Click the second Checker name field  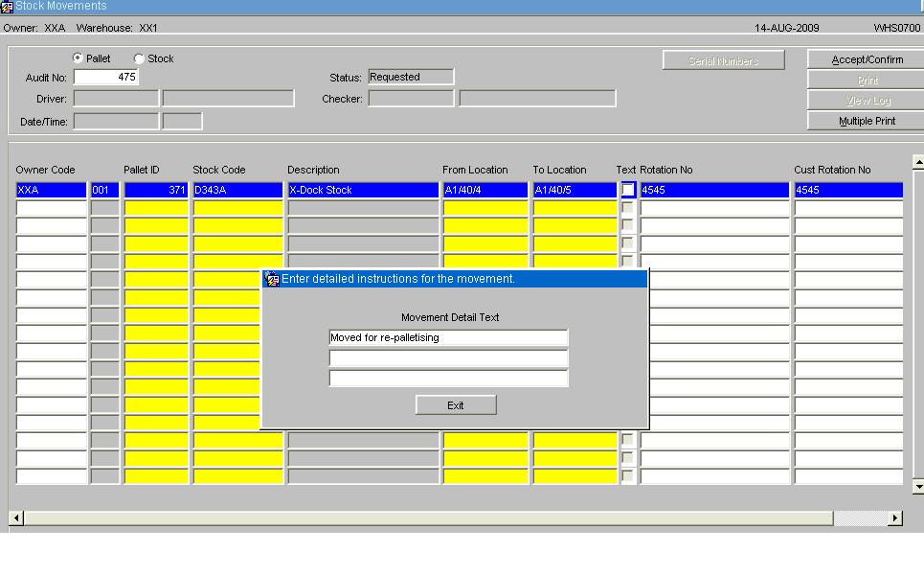(537, 98)
